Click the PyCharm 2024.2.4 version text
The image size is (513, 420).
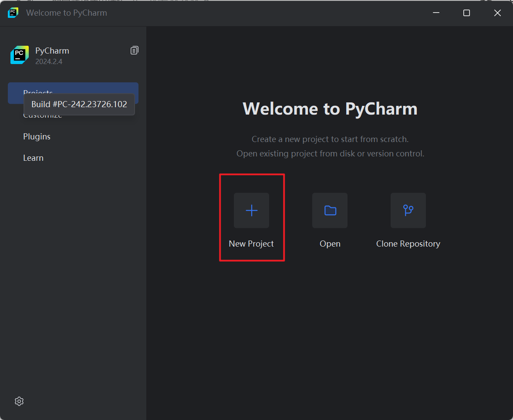[49, 61]
